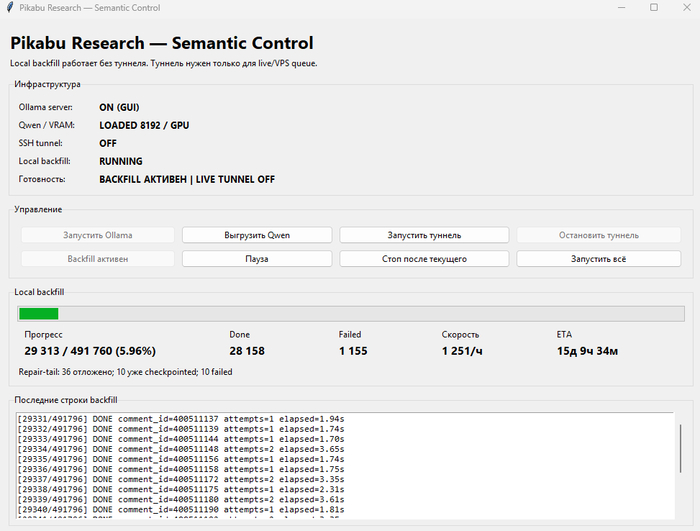700x531 pixels.
Task: Click the SSH tunnel OFF status
Action: pyautogui.click(x=108, y=143)
